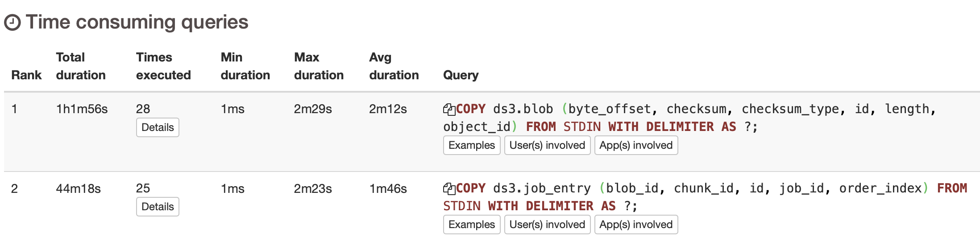
Task: Click the clock icon beside Time consuming queries
Action: 12,22
